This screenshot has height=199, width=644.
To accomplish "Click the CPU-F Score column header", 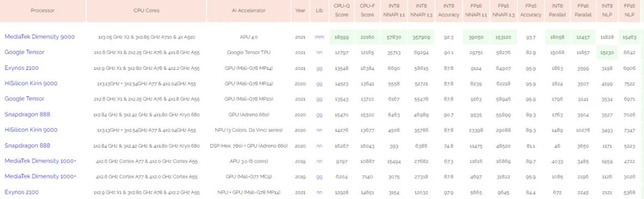I will pos(367,11).
